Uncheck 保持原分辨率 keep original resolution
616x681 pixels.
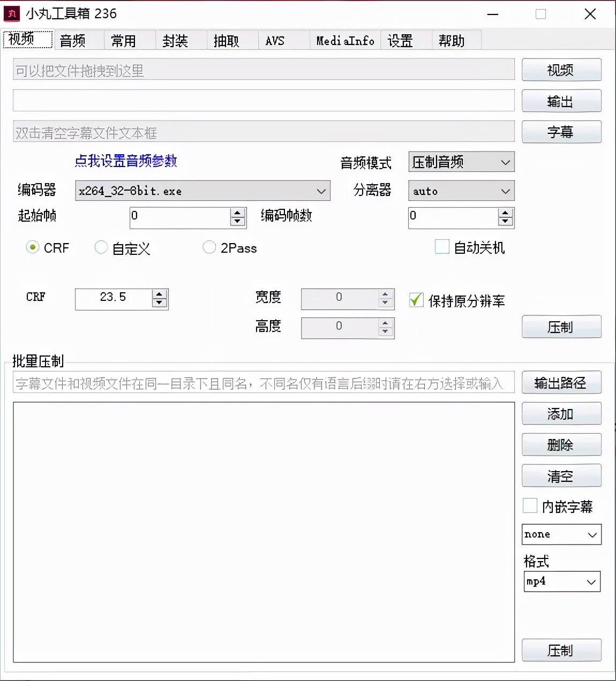416,300
